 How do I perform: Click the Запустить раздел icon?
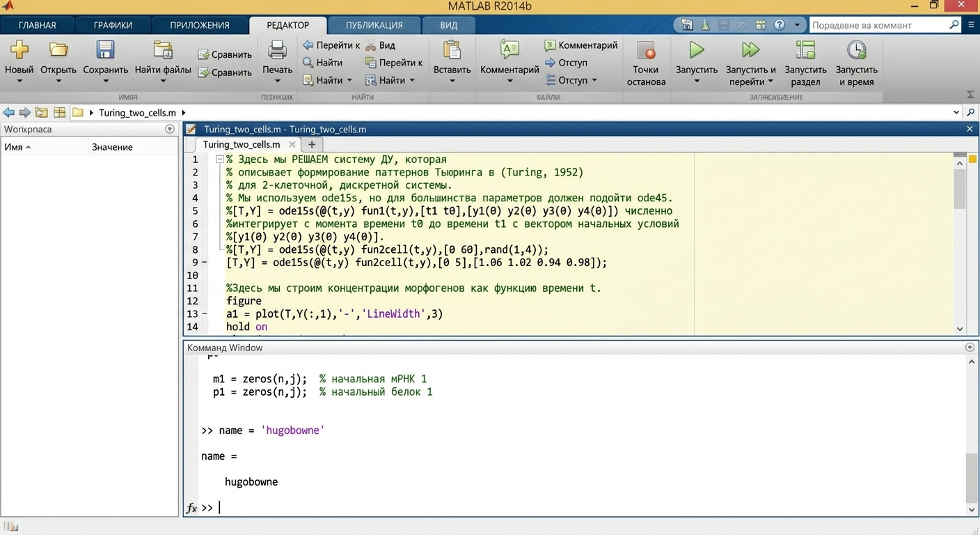tap(805, 50)
